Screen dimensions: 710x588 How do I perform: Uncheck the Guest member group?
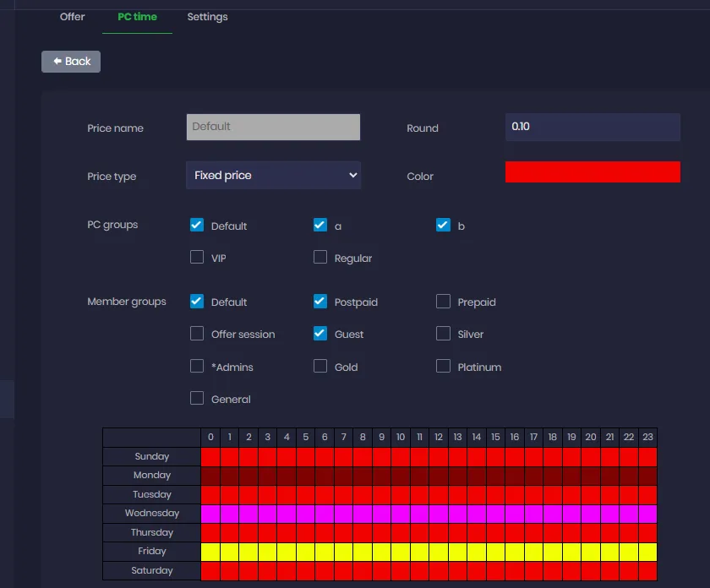click(320, 333)
